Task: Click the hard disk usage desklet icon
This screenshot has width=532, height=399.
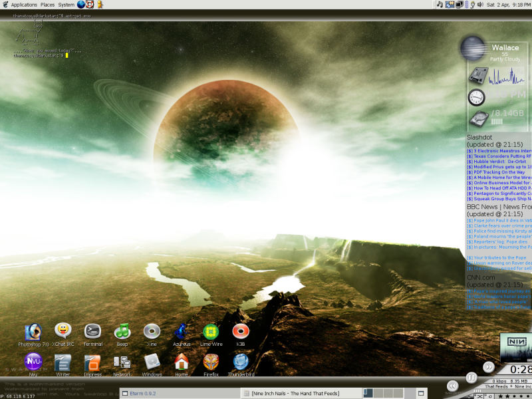Action: tap(479, 119)
